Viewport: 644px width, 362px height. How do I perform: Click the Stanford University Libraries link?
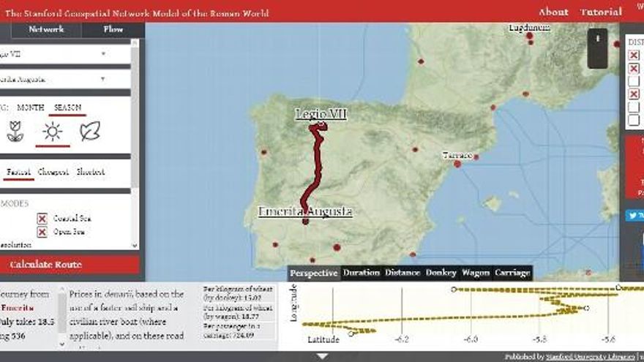[x=591, y=357]
